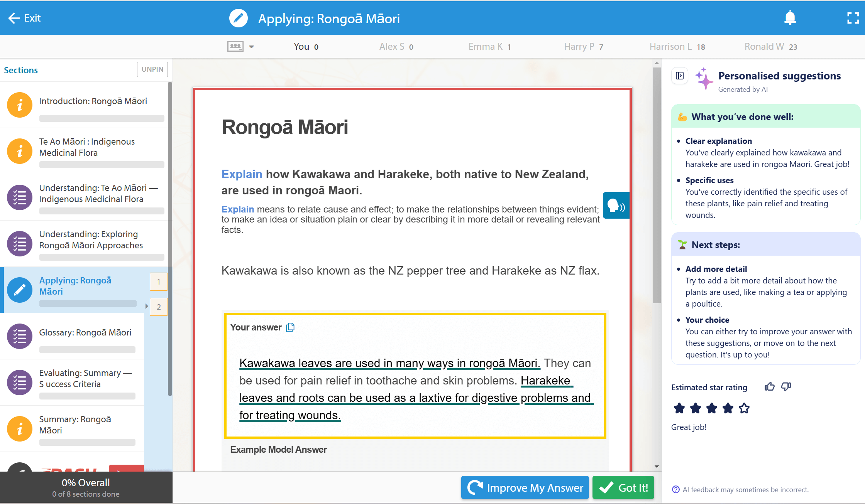Enter fullscreen mode via corner icon

853,18
